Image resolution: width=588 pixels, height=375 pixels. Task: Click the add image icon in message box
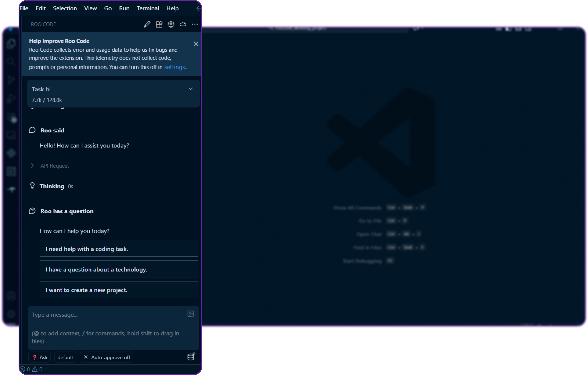click(x=191, y=314)
